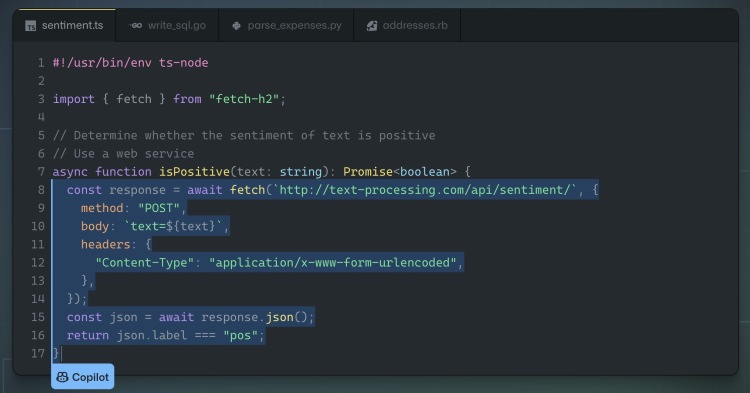Viewport: 750px width, 393px height.
Task: Click line number 12 in the gutter
Action: tap(38, 262)
